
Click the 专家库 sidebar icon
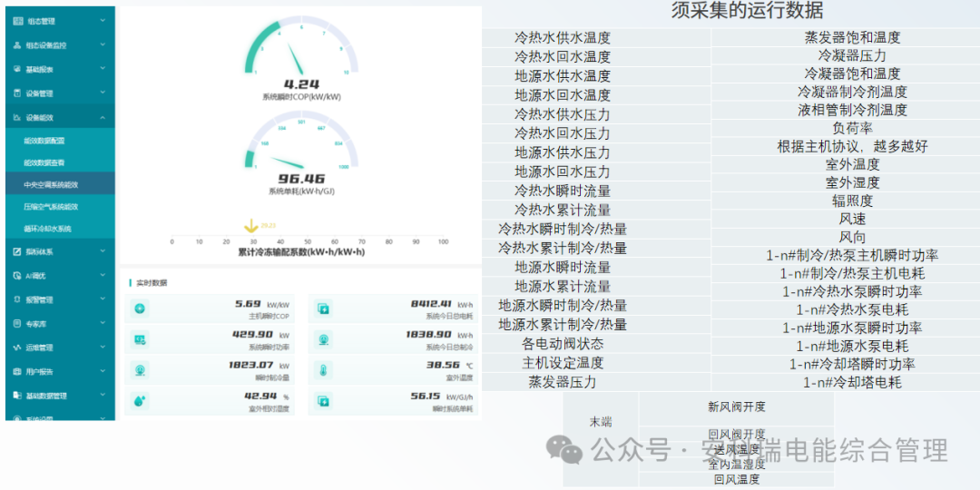point(17,324)
